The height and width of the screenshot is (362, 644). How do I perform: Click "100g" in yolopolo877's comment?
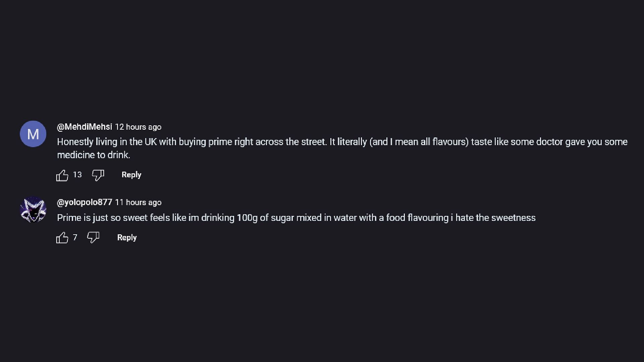(x=247, y=218)
